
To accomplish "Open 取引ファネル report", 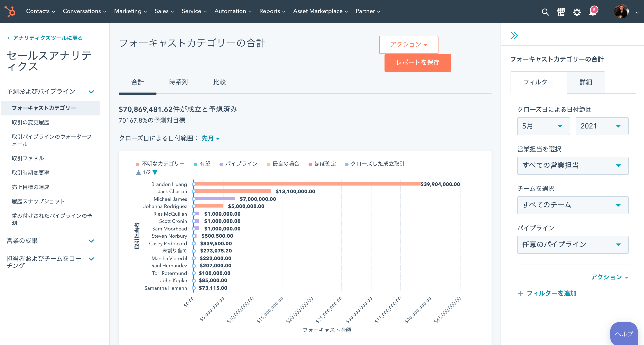I will click(28, 158).
